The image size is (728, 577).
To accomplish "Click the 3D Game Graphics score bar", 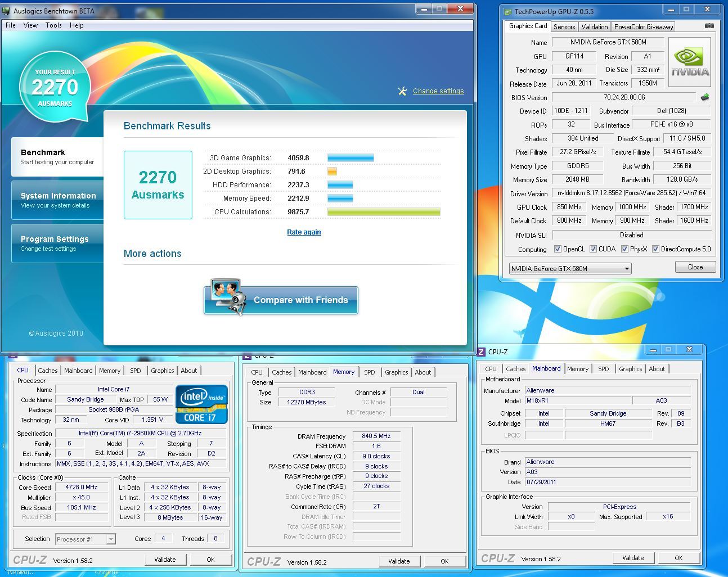I will [350, 158].
